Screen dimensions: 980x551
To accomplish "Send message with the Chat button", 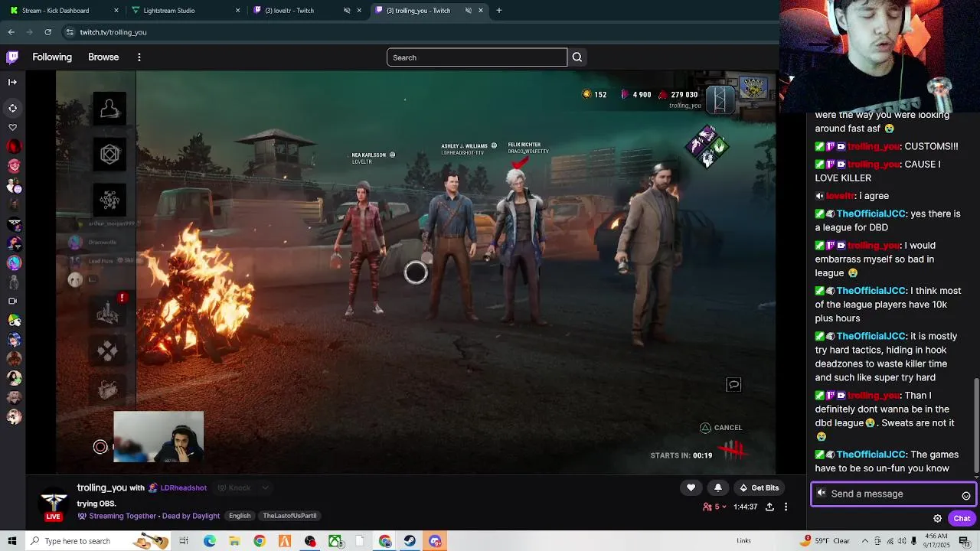I will 962,518.
